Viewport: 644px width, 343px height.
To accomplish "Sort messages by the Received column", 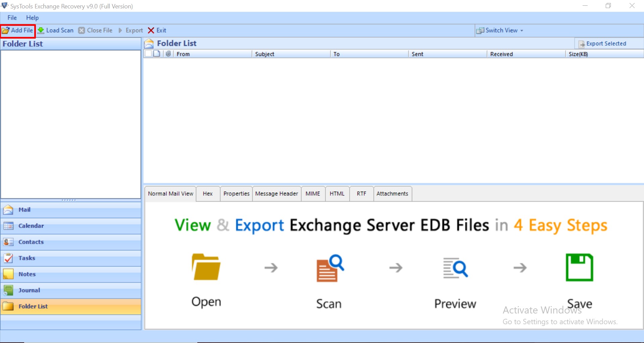I will [501, 54].
